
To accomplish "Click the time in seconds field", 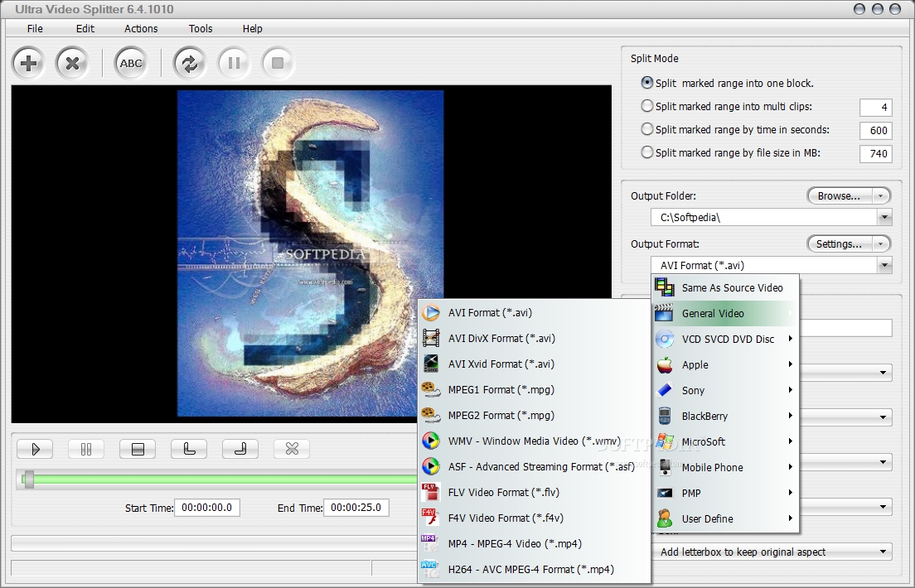I will click(876, 131).
